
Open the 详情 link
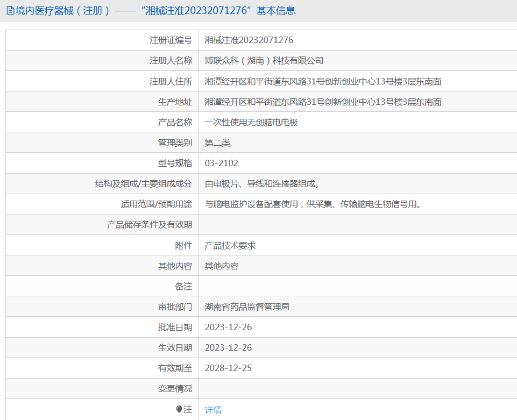(214, 410)
